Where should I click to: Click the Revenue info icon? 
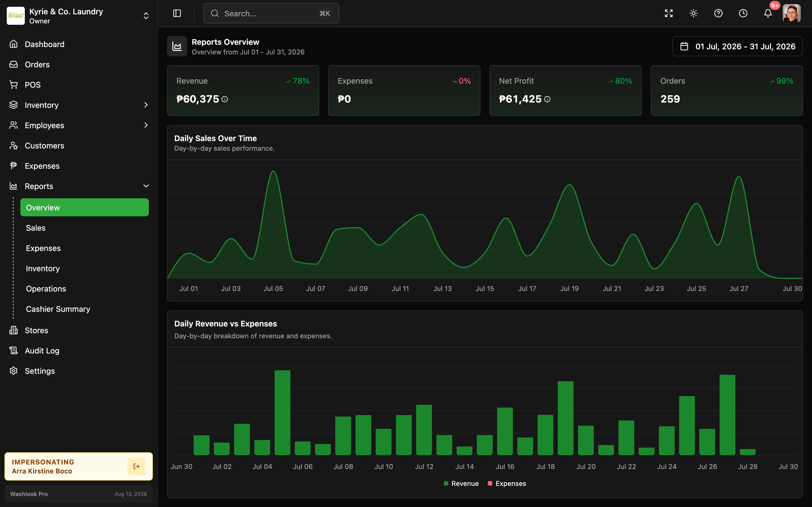click(x=225, y=99)
